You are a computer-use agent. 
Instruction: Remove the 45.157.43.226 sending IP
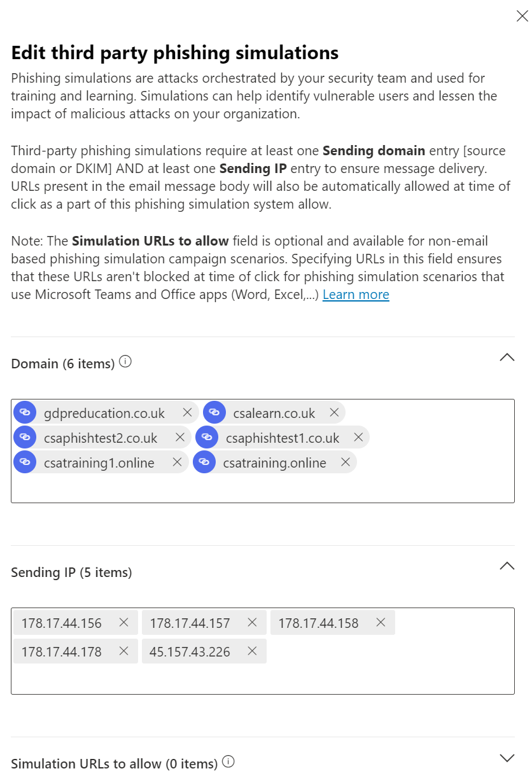pyautogui.click(x=253, y=651)
